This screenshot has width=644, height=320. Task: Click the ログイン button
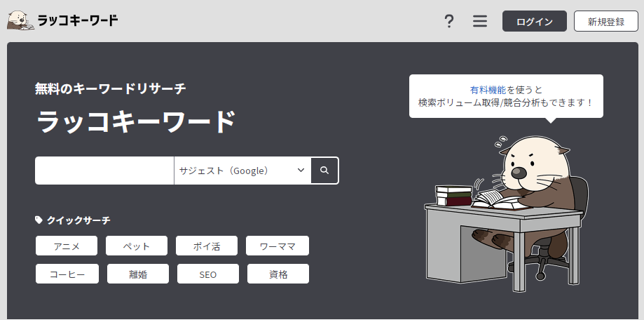(535, 21)
